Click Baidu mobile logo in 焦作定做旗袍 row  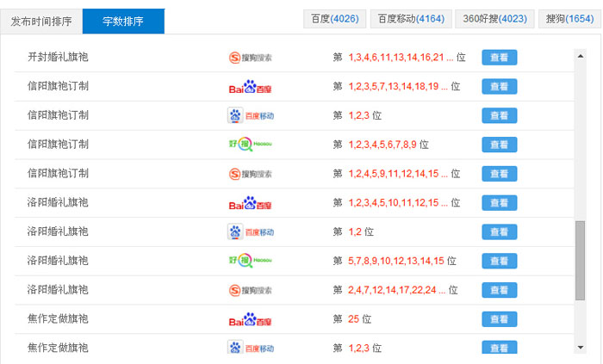(251, 348)
